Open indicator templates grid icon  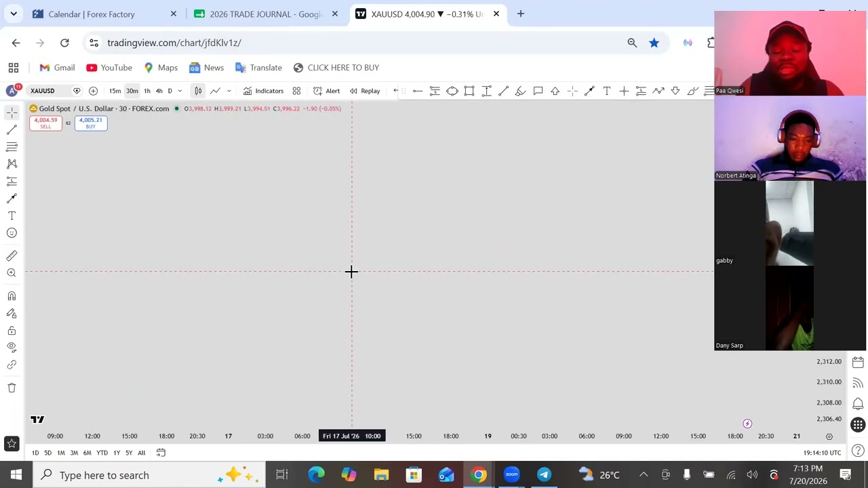click(296, 91)
